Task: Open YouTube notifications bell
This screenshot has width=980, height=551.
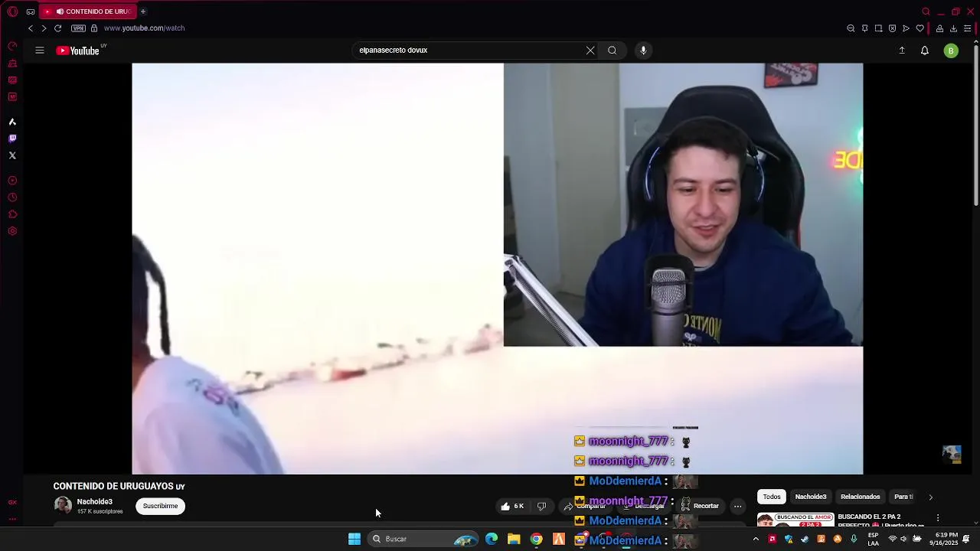Action: click(925, 51)
